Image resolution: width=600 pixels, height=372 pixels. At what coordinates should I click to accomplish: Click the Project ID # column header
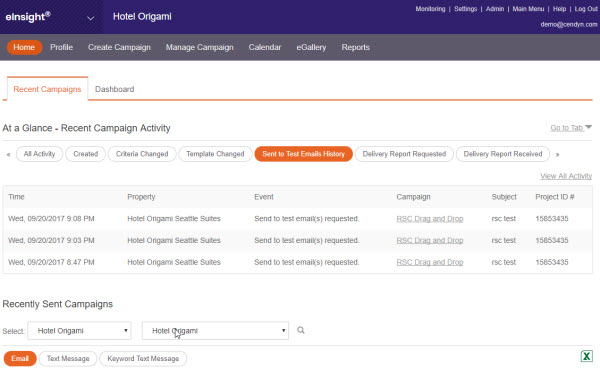(554, 197)
